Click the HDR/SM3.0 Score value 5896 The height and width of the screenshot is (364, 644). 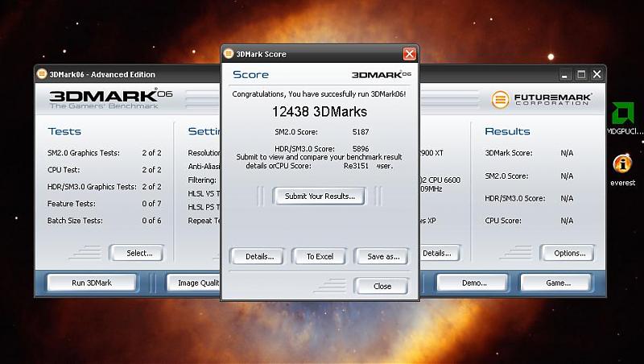(x=361, y=149)
